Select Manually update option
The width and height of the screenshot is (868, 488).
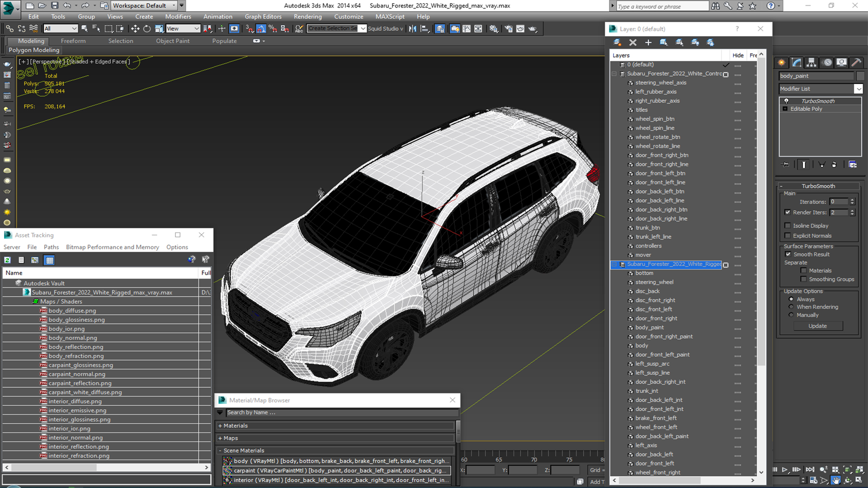click(791, 314)
